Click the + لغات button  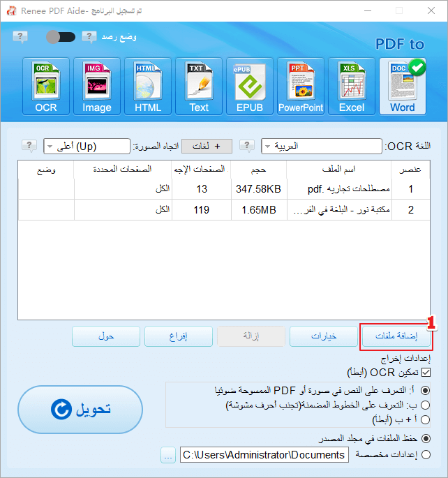point(207,147)
